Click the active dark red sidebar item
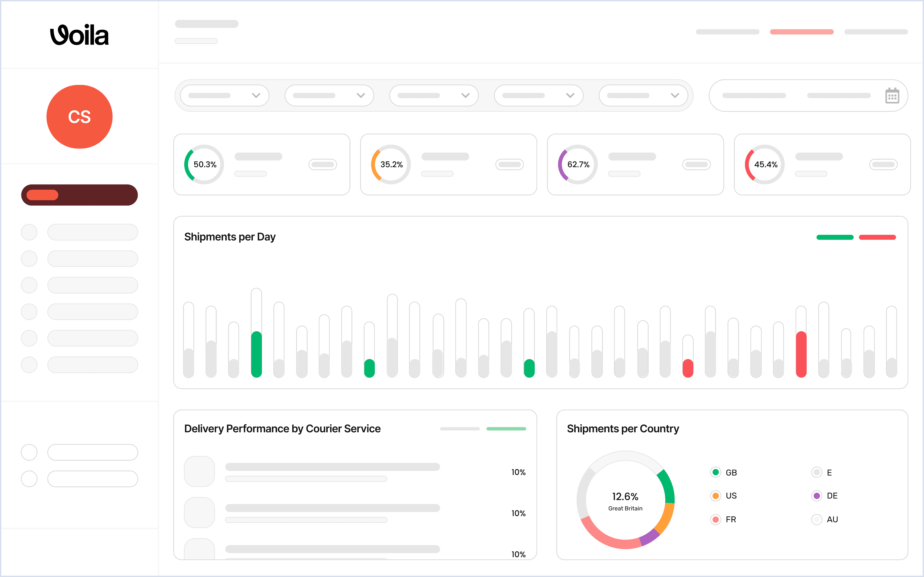Image resolution: width=924 pixels, height=577 pixels. (79, 195)
